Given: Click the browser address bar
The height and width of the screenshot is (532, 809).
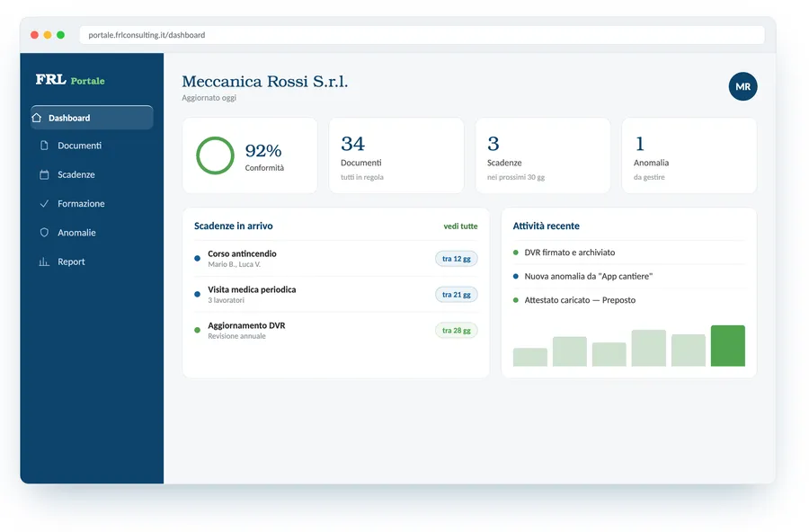Looking at the screenshot, I should tap(422, 34).
